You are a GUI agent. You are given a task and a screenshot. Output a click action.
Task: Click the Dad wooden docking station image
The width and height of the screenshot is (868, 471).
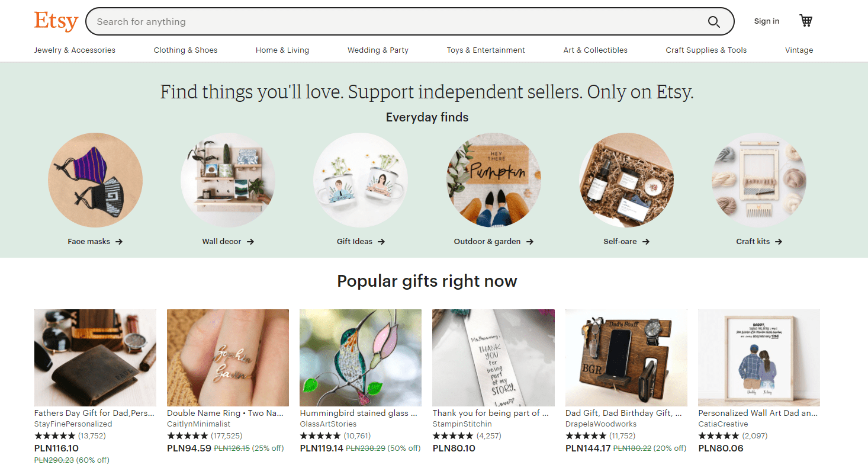626,357
